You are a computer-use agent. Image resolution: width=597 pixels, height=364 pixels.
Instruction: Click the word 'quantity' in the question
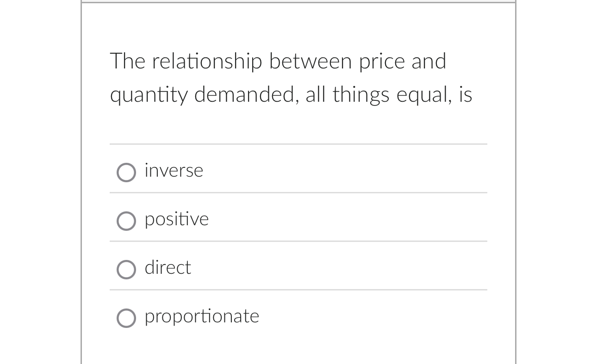149,95
